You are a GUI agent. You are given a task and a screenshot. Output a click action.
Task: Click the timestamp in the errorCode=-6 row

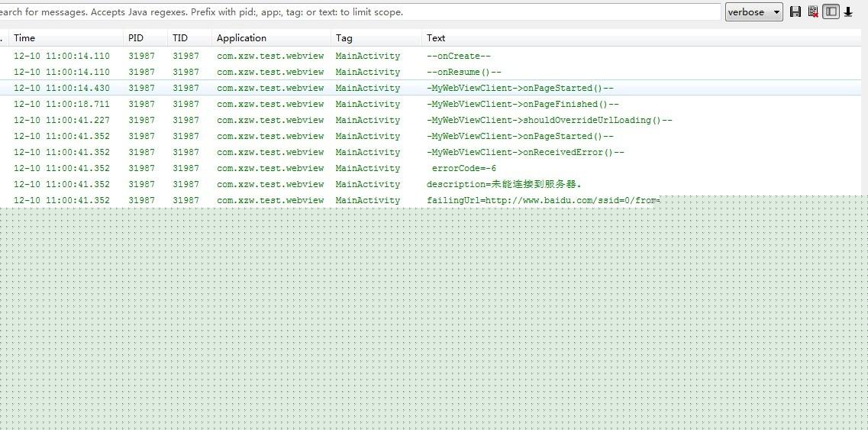tap(61, 169)
